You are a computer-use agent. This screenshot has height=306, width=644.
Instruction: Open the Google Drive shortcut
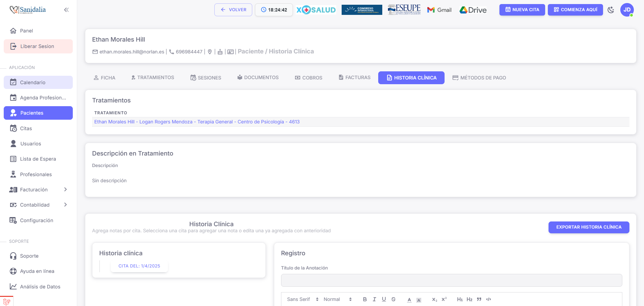tap(473, 10)
